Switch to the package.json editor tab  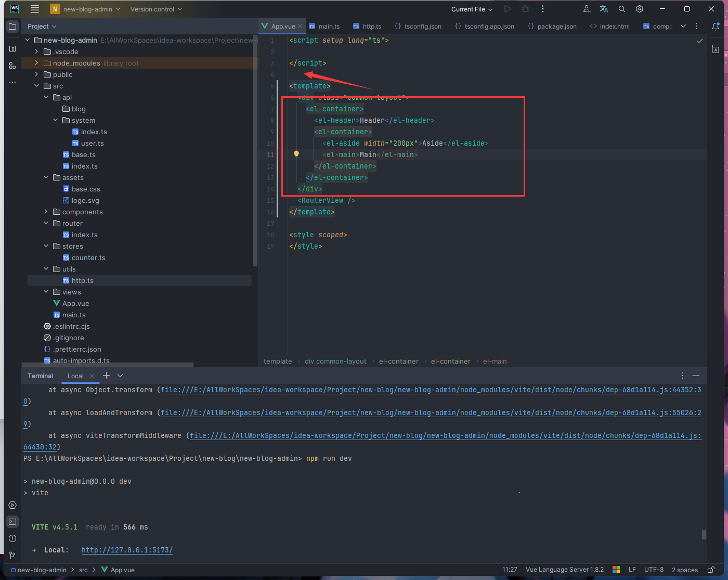point(552,26)
